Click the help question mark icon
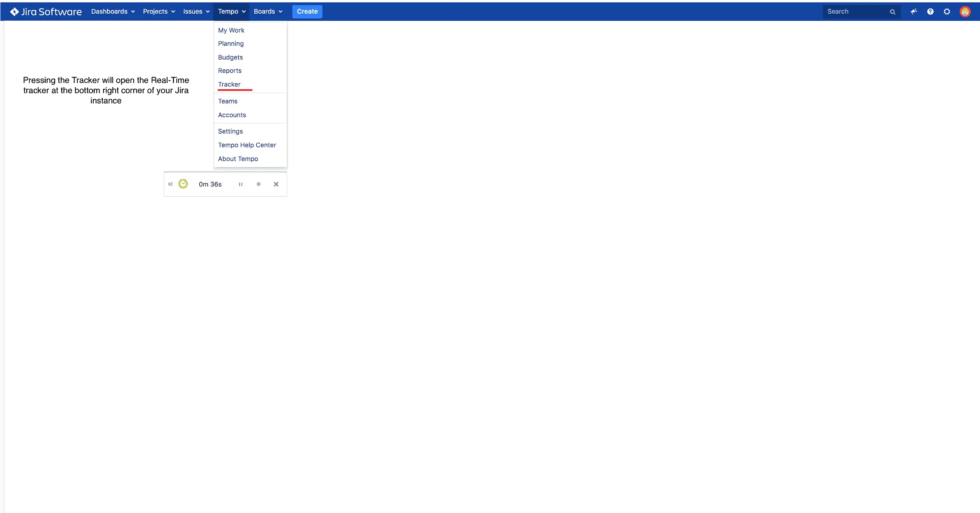The height and width of the screenshot is (513, 980). tap(930, 11)
